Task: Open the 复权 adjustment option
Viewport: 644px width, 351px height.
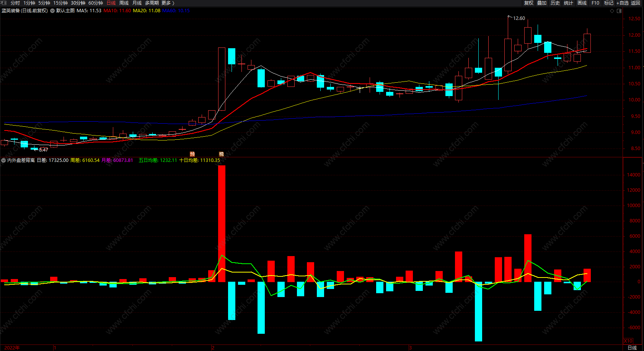Action: (528, 3)
